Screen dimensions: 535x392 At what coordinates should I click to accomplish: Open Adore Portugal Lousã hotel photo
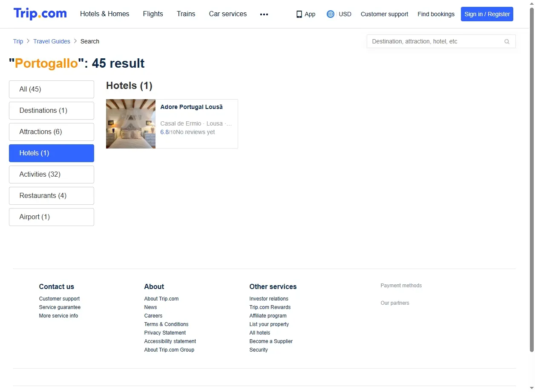point(131,124)
